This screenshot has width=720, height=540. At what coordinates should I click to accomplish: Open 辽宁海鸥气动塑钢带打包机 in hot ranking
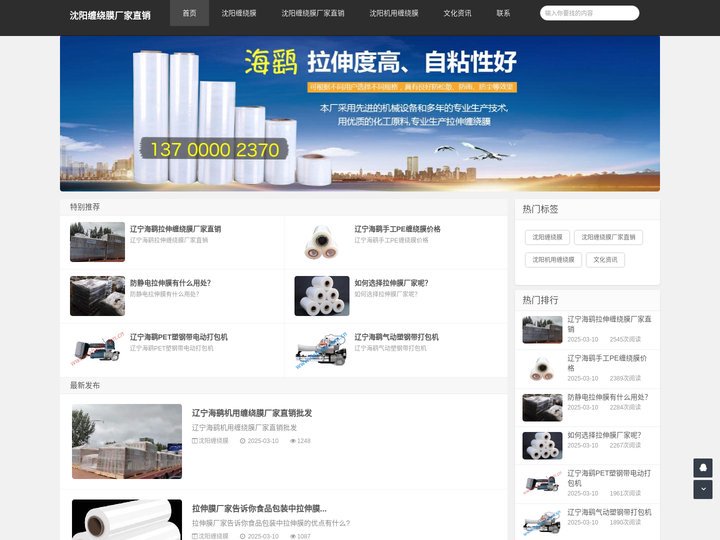609,512
